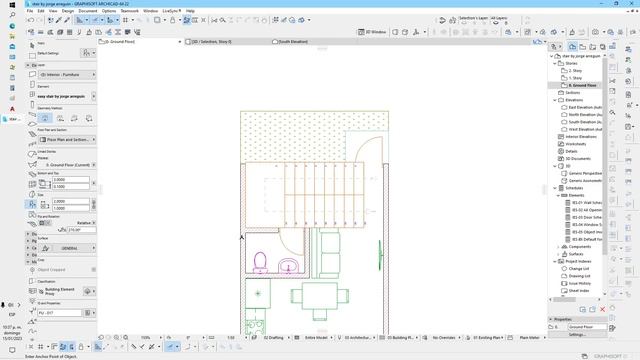Open the File menu
This screenshot has height=360, width=640.
pos(30,11)
